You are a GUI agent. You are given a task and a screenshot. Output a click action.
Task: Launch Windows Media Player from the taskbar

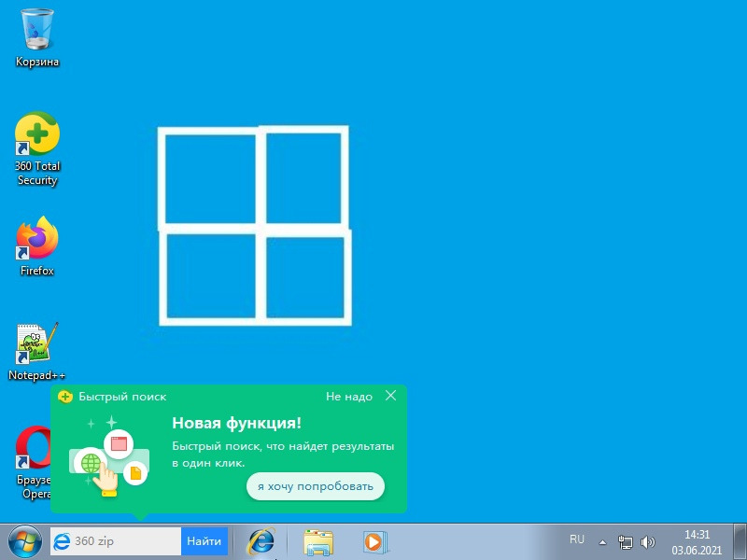coord(373,541)
